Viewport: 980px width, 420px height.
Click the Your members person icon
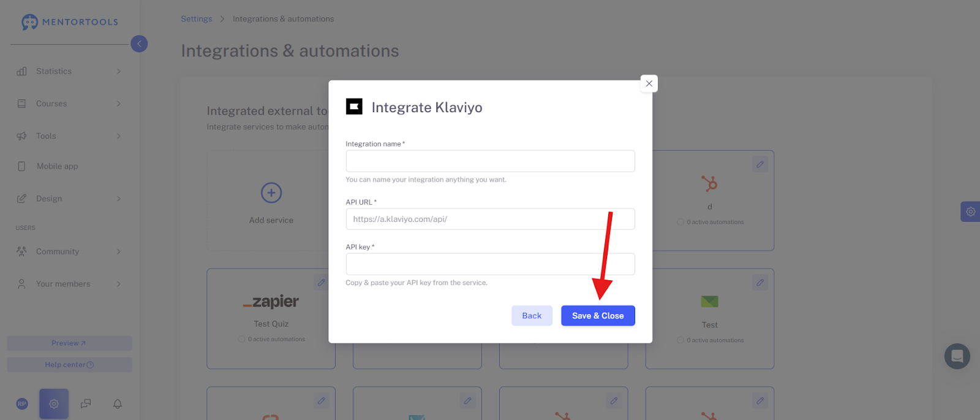[x=21, y=284]
